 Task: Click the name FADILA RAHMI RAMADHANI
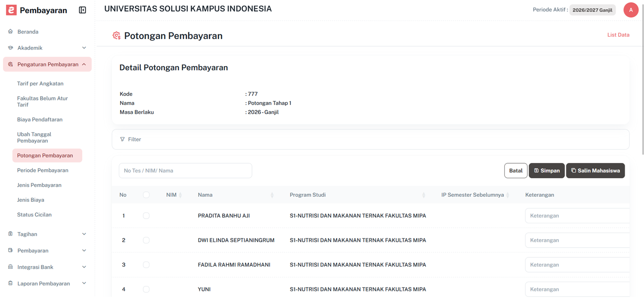click(x=234, y=265)
